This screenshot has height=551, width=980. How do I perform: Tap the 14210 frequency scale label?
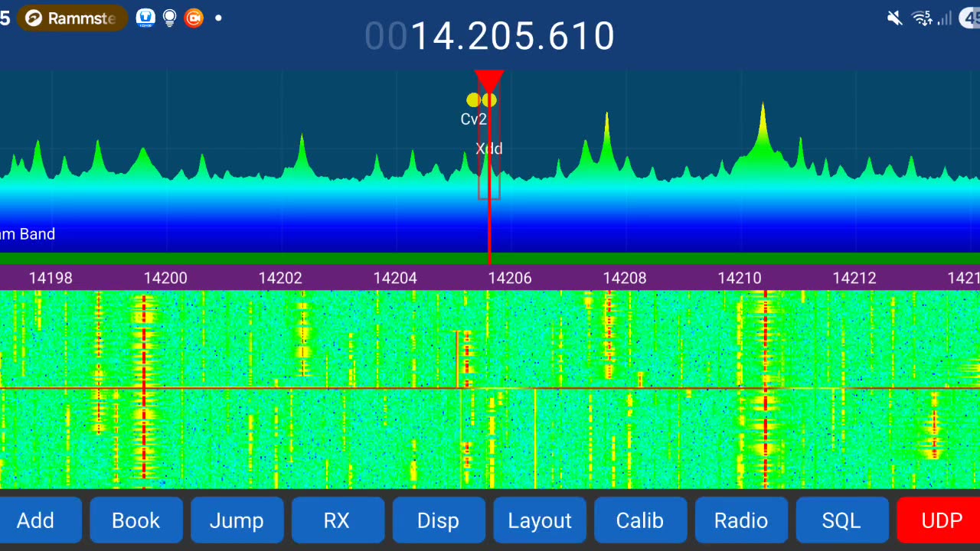point(740,278)
